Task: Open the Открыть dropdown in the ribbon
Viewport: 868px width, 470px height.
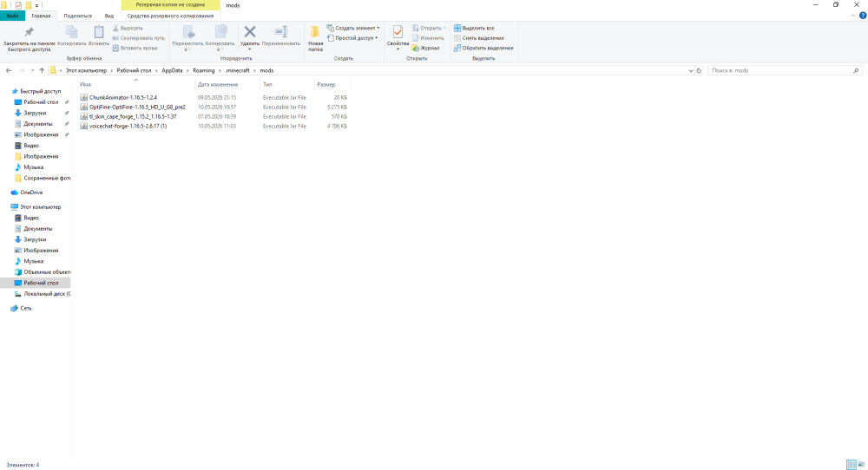Action: click(429, 29)
